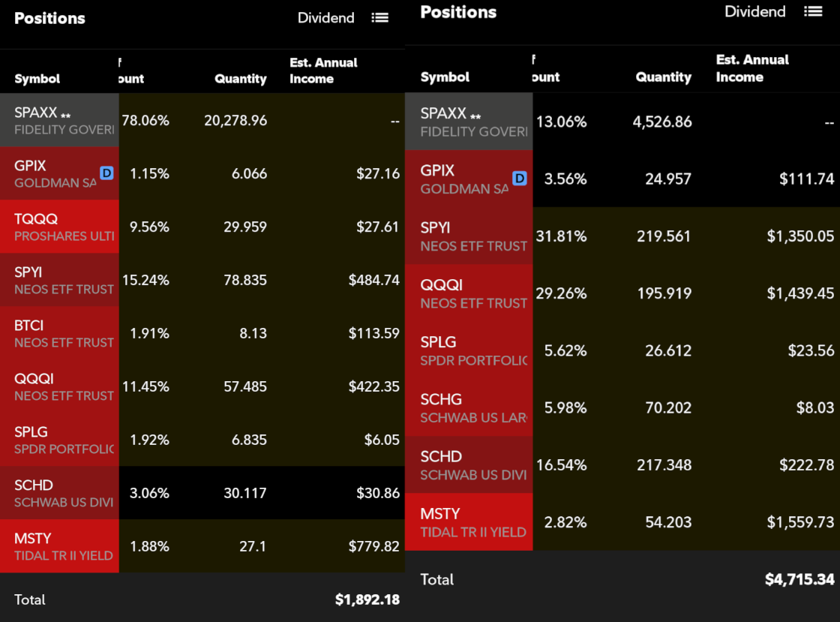Image resolution: width=840 pixels, height=622 pixels.
Task: Click the $1,439.45 QQQI income value
Action: point(800,293)
